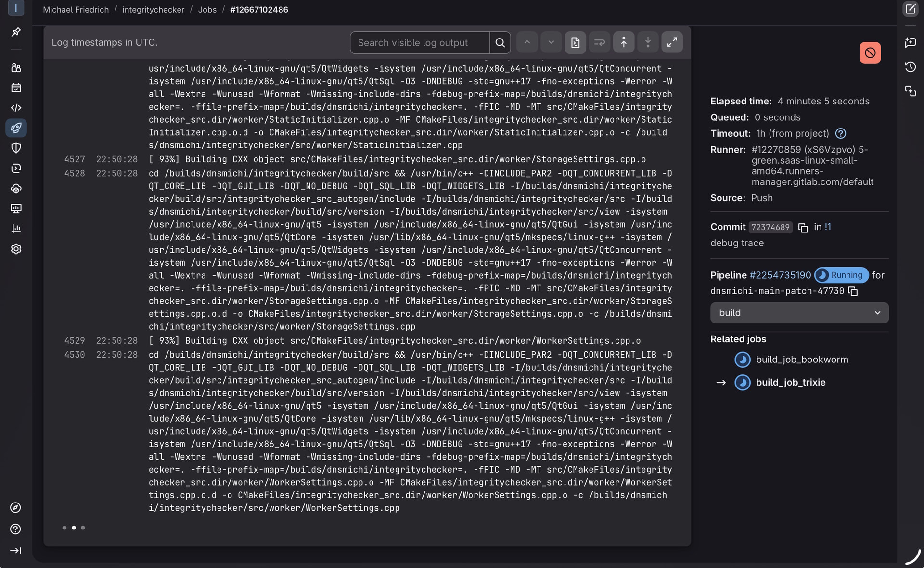Viewport: 924px width, 568px height.
Task: Show timeout help information icon
Action: (840, 133)
